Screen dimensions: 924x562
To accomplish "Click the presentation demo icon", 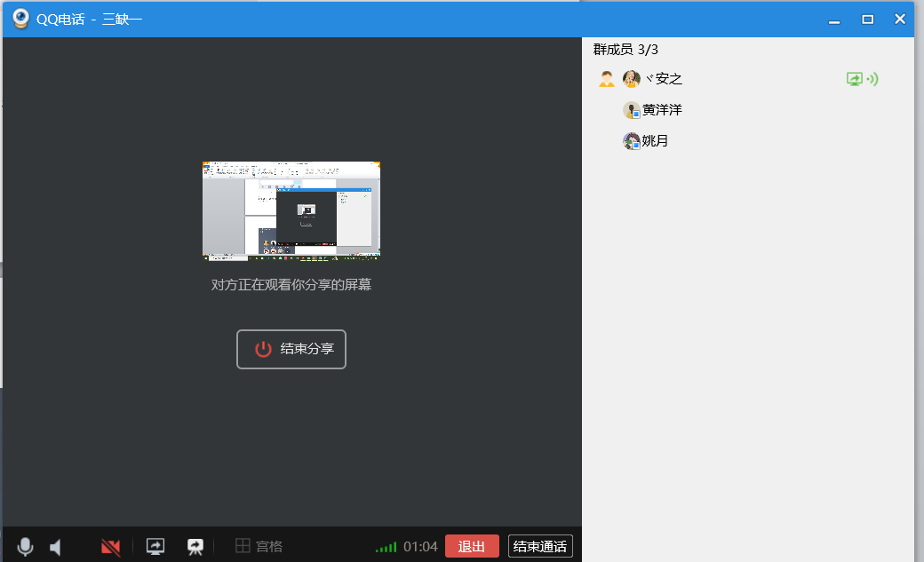I will 195,547.
